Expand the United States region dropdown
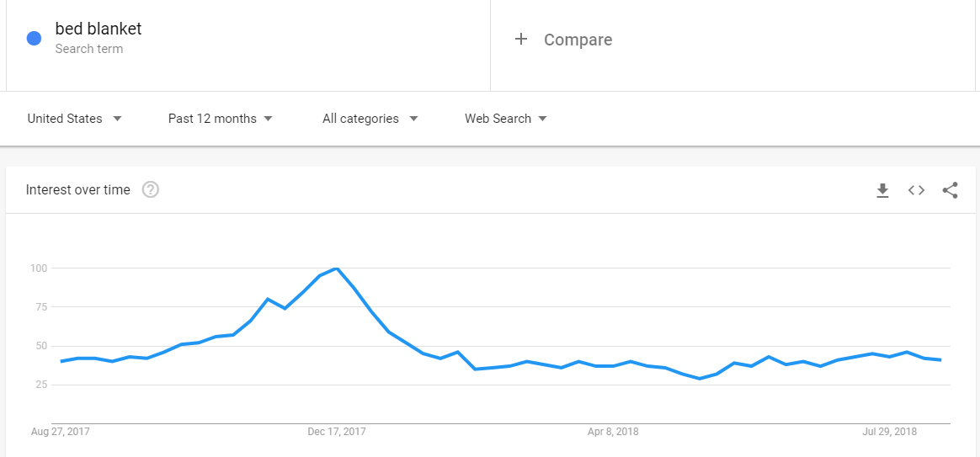980x457 pixels. [x=74, y=119]
